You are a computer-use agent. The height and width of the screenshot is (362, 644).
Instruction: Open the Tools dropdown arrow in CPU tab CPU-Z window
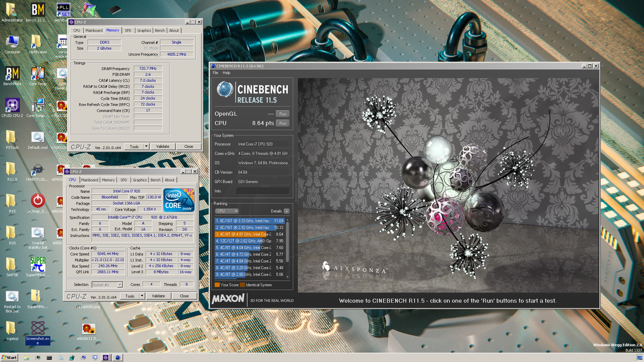[142, 296]
